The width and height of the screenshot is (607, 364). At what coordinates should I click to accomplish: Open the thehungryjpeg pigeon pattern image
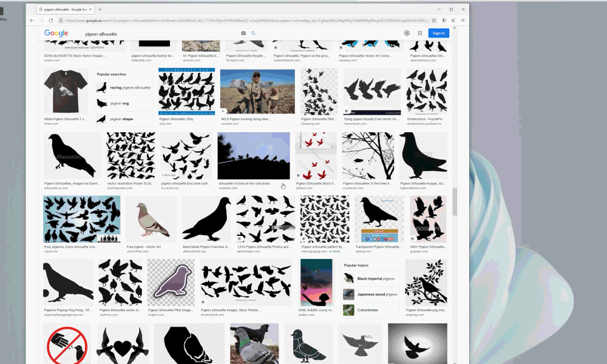(x=325, y=220)
